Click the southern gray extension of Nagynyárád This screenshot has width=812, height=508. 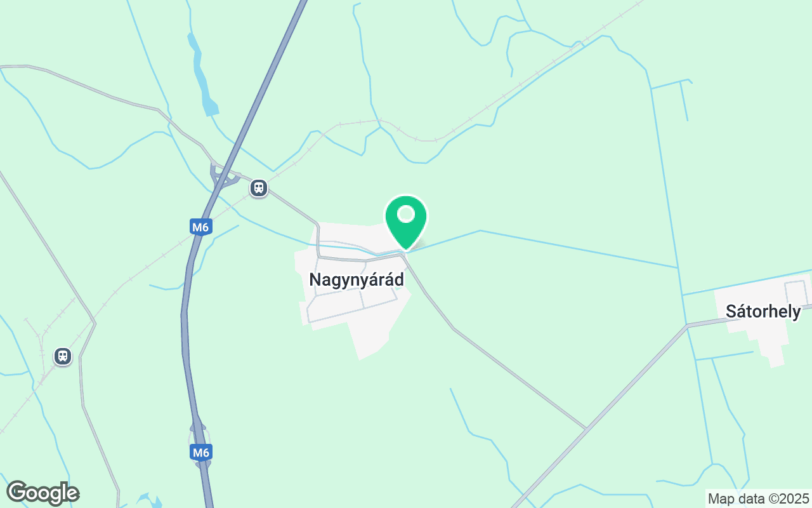374,333
